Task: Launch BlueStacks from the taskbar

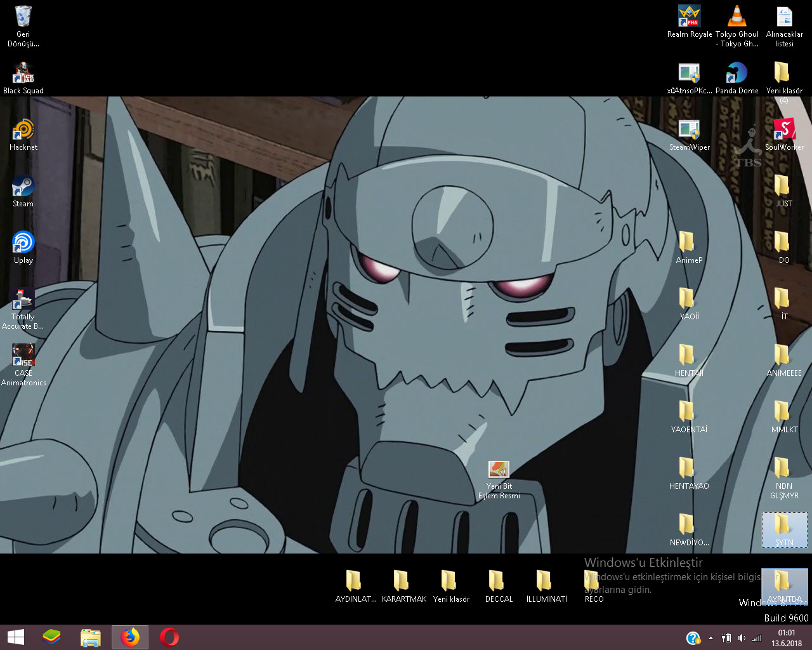Action: (x=51, y=637)
